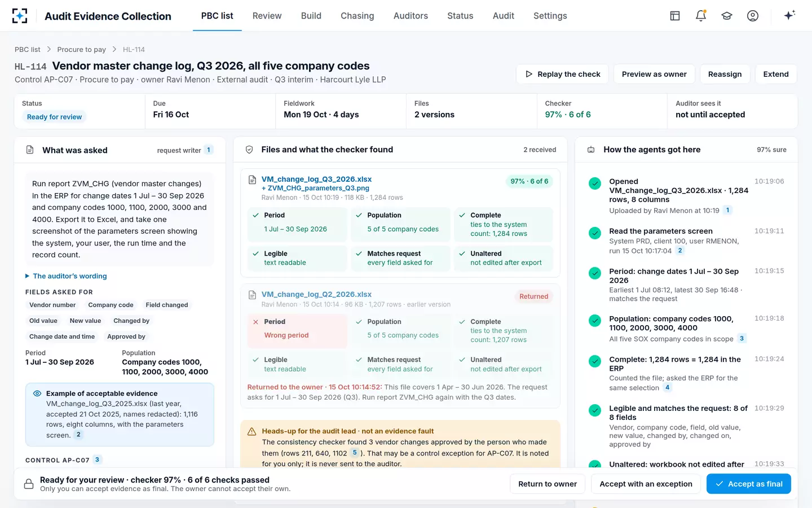Viewport: 812px width, 508px height.
Task: Click the Ready for review status badge
Action: pos(54,117)
